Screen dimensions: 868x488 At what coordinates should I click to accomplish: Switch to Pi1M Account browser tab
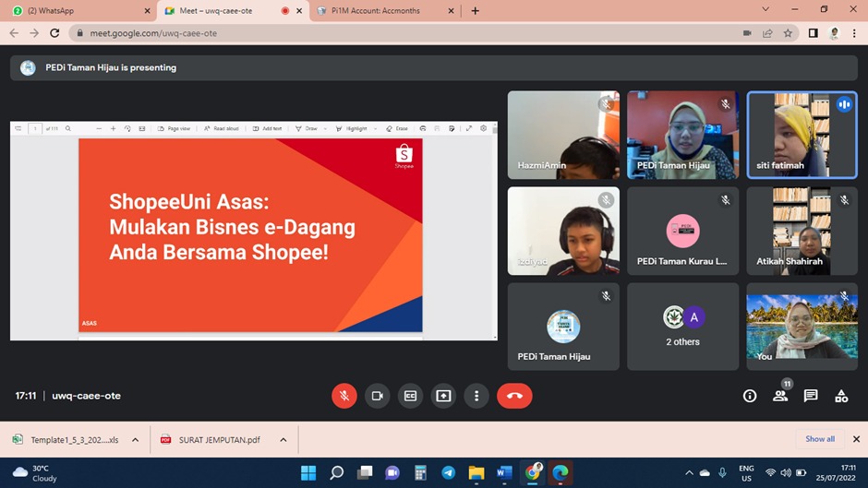[383, 11]
